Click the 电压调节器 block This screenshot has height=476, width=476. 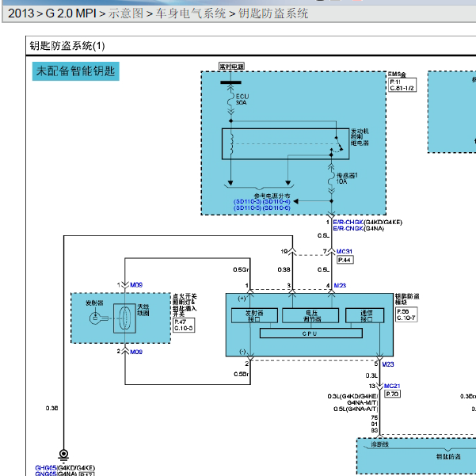(x=310, y=316)
